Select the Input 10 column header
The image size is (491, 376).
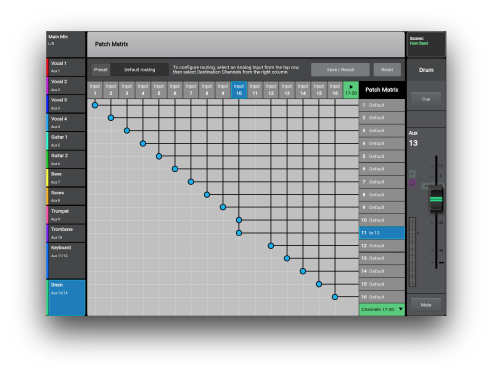pos(239,90)
